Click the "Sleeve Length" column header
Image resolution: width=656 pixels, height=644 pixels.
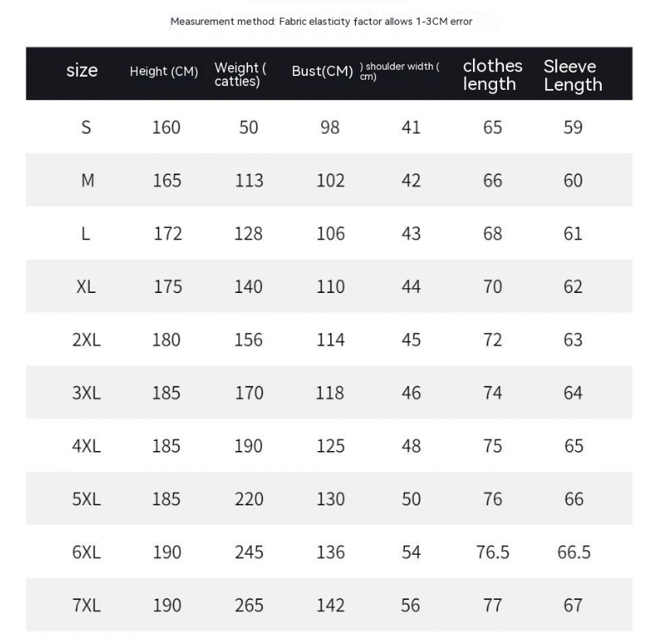click(x=572, y=75)
